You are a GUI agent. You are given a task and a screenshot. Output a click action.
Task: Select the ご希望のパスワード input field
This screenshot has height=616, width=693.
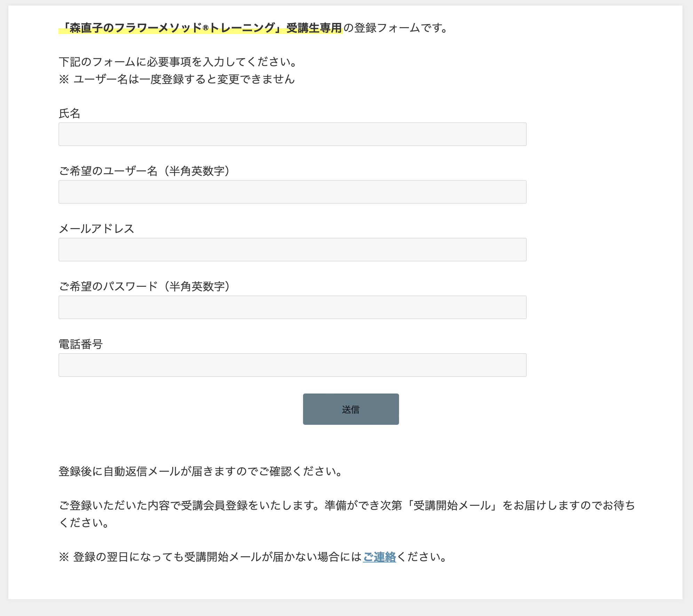click(x=292, y=307)
